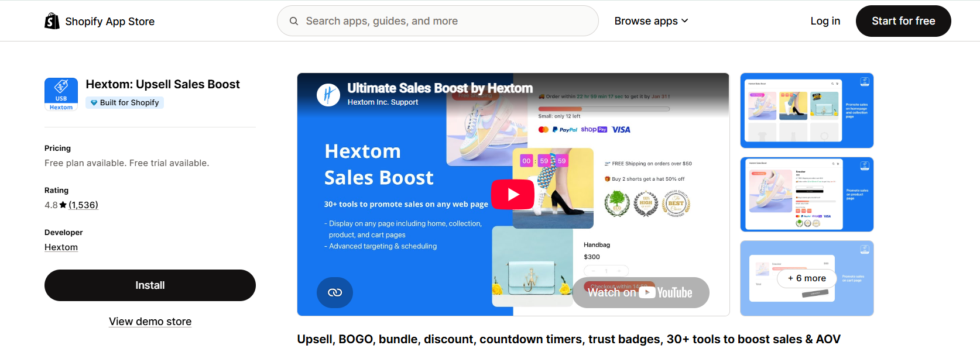Open the homepage promotion screenshot thumbnail
Screen dimensions: 980x359
click(x=807, y=111)
